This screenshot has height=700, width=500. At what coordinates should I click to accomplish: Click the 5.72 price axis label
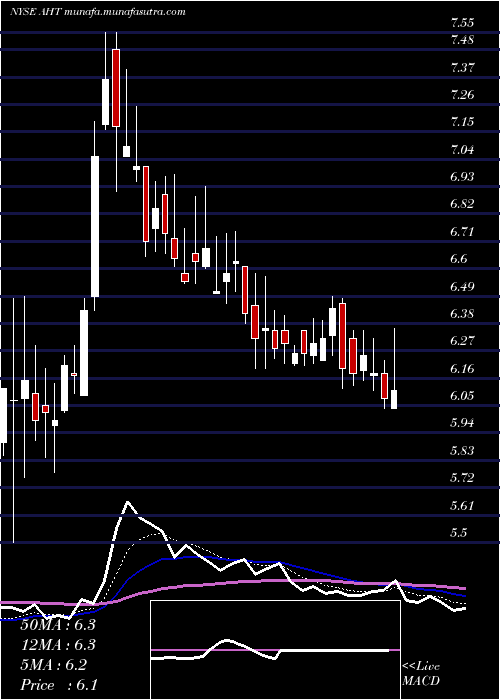tap(462, 479)
